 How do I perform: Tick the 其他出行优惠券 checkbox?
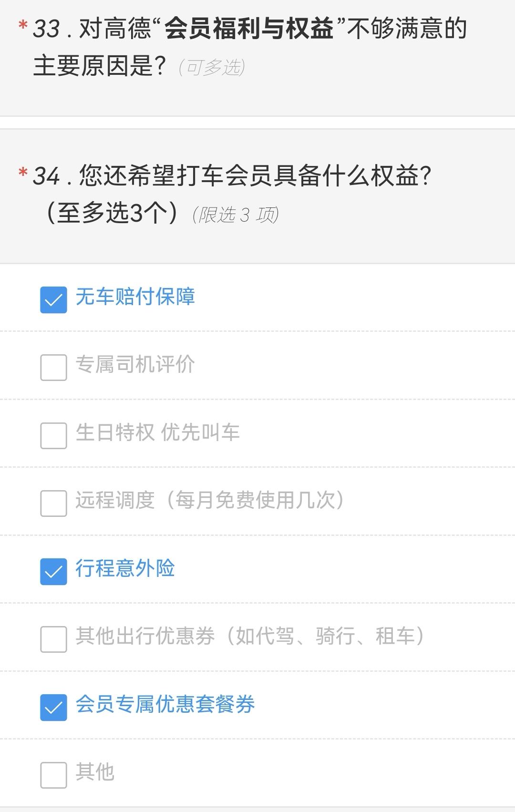53,639
